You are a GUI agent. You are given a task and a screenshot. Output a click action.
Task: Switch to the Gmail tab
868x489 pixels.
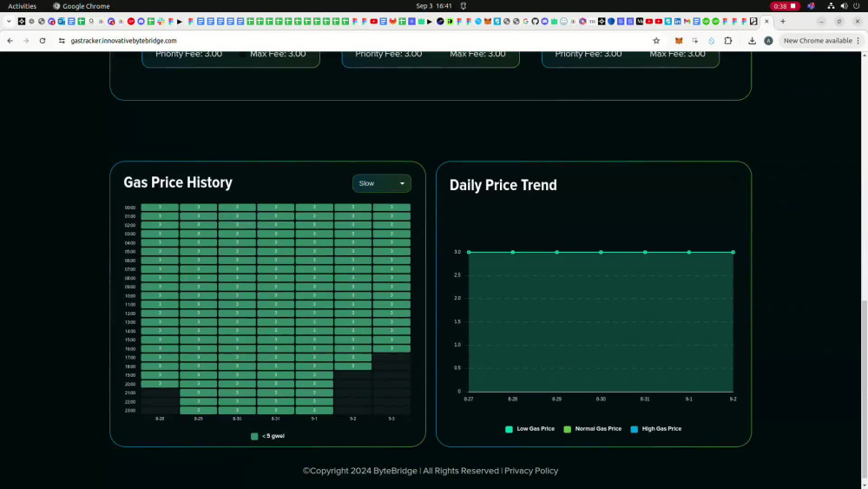click(687, 22)
